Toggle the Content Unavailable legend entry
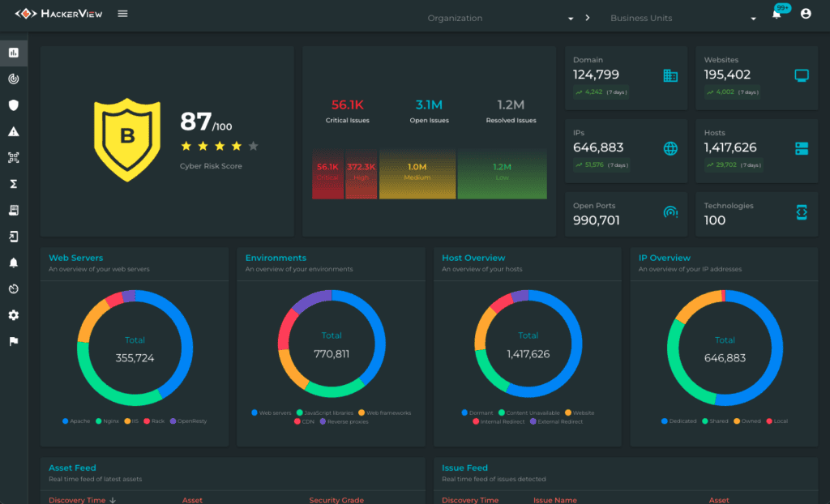The height and width of the screenshot is (504, 830). tap(528, 413)
